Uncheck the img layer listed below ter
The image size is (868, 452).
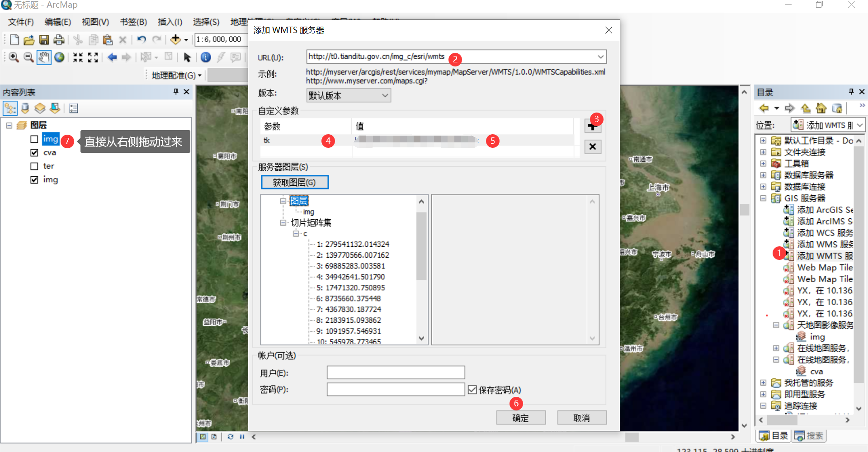[x=34, y=180]
